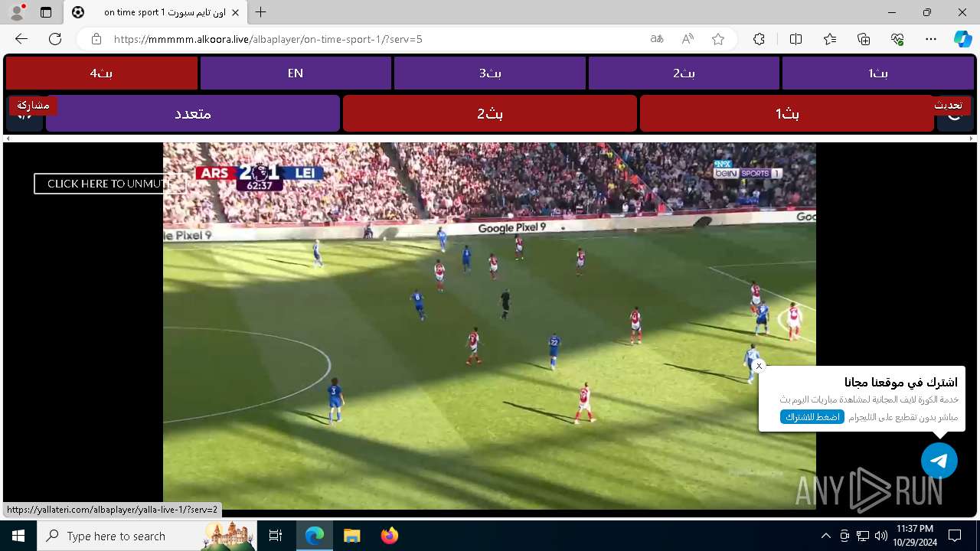The width and height of the screenshot is (980, 551).
Task: Click the address bar URL
Action: [x=268, y=39]
